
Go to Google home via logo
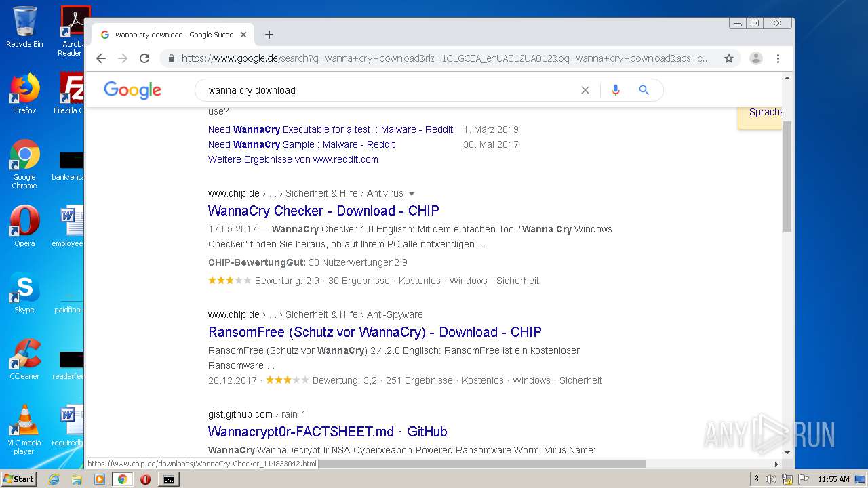(x=132, y=90)
